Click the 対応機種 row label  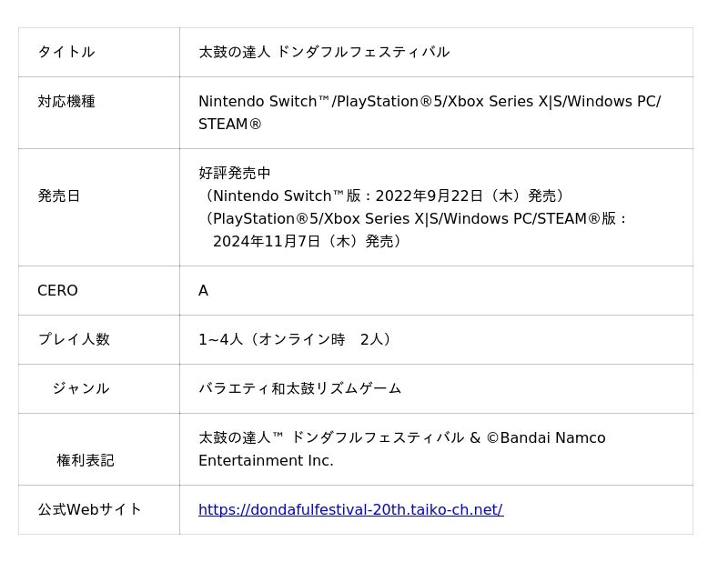[x=66, y=102]
